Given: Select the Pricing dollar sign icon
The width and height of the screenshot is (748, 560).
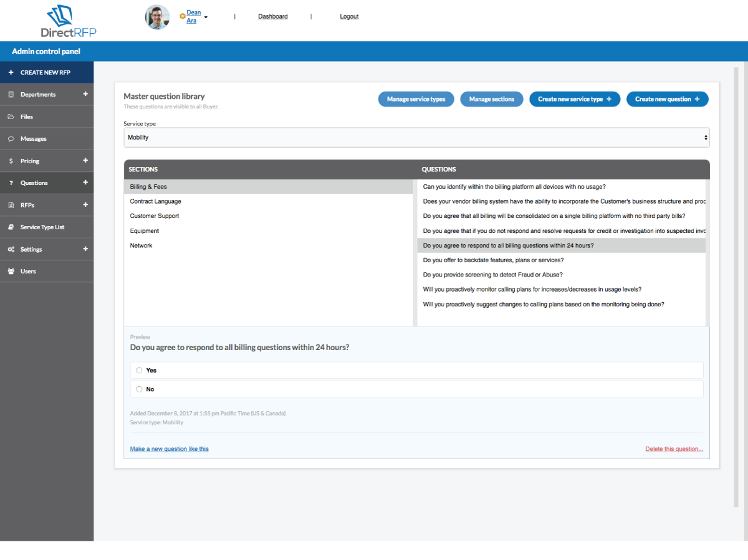Looking at the screenshot, I should click(x=11, y=161).
